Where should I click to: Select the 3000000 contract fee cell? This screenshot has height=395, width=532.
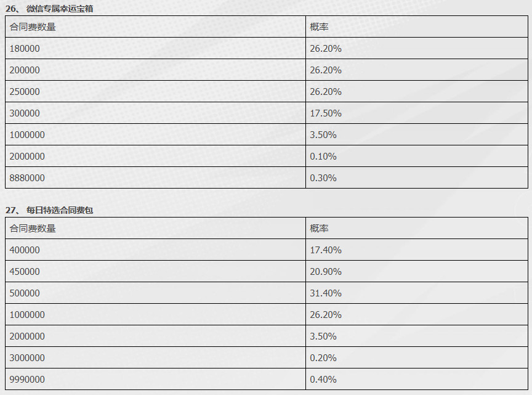pyautogui.click(x=155, y=357)
